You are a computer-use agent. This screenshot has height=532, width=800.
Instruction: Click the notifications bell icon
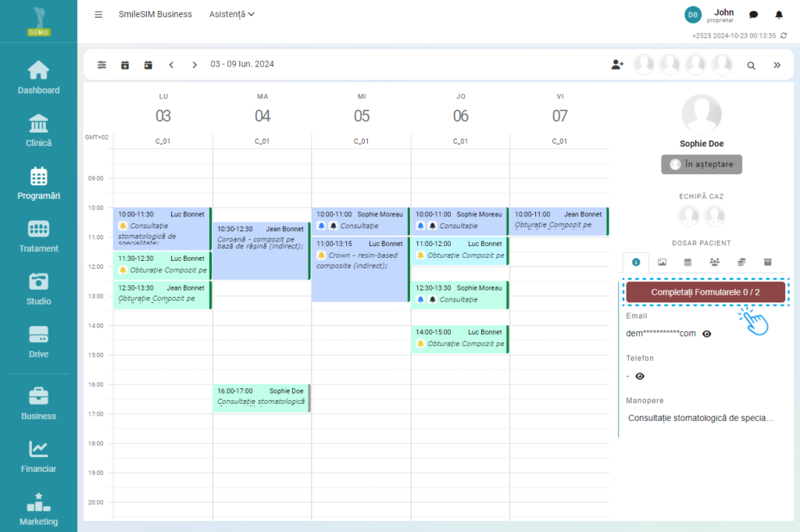pos(778,15)
